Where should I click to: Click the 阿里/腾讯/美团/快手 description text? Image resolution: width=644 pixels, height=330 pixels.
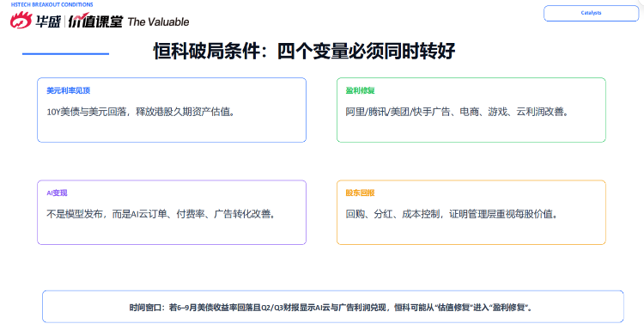point(457,112)
